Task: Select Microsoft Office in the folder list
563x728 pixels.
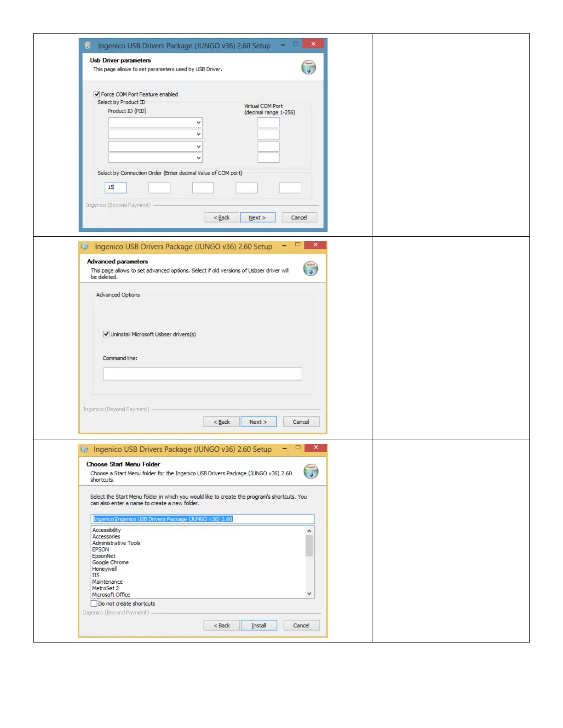Action: click(x=111, y=594)
